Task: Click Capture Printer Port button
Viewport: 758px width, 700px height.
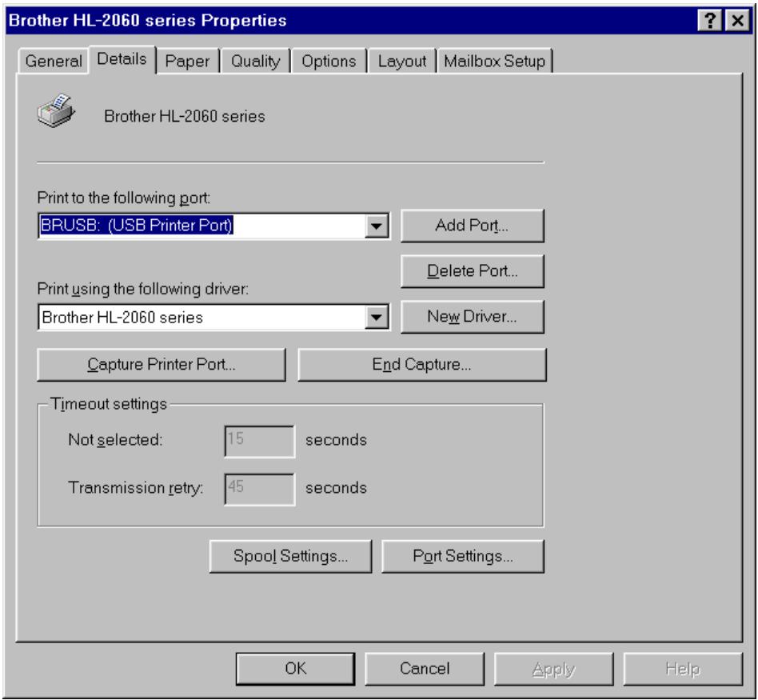Action: 161,364
